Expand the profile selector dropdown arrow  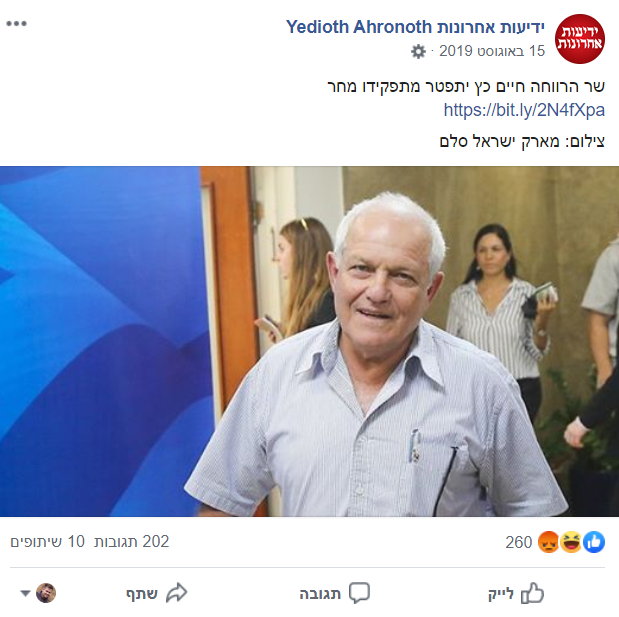(x=25, y=593)
